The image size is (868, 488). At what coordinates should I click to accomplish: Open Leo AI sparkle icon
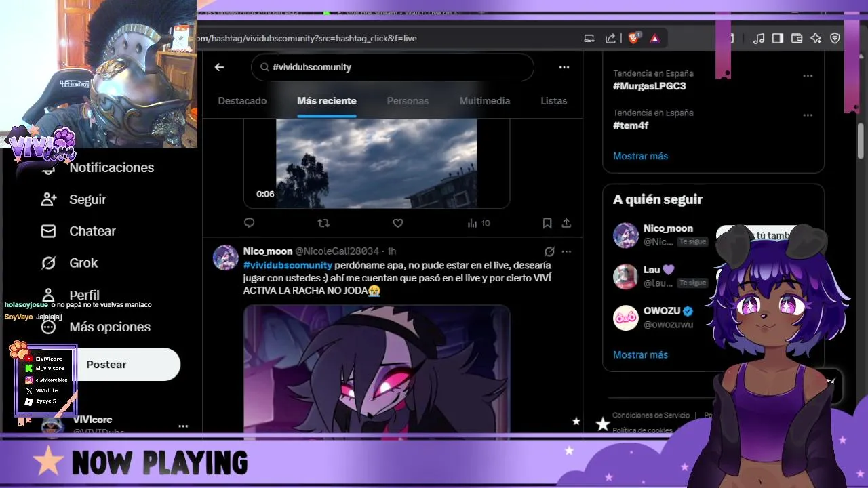(x=816, y=39)
